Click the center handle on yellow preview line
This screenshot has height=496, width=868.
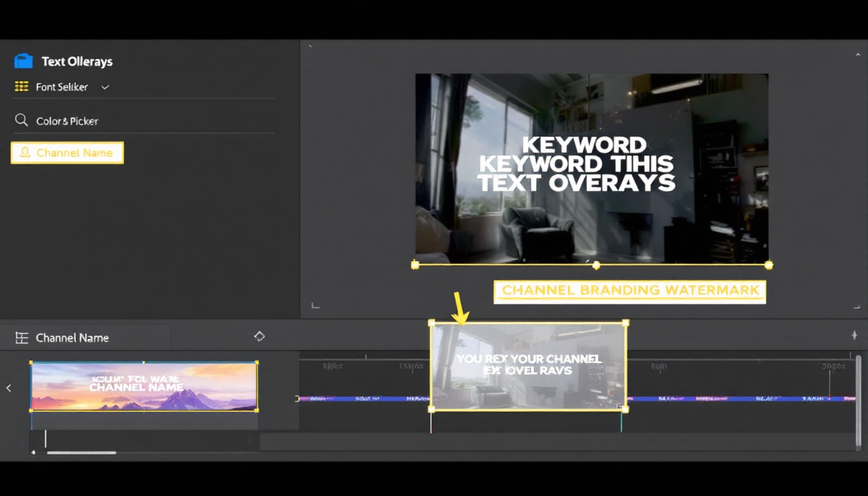(596, 265)
